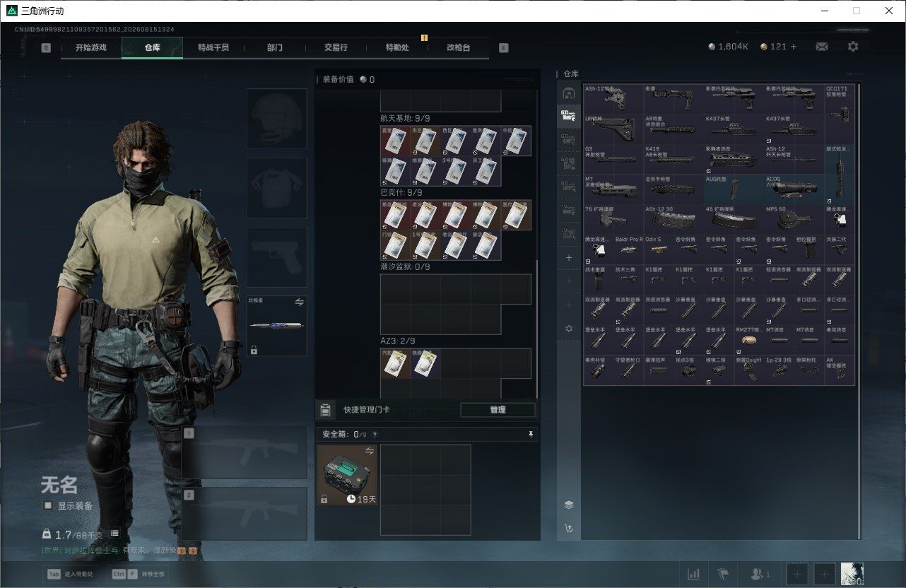Image resolution: width=906 pixels, height=588 pixels.
Task: Open the 开始游戏 tab
Action: point(91,47)
